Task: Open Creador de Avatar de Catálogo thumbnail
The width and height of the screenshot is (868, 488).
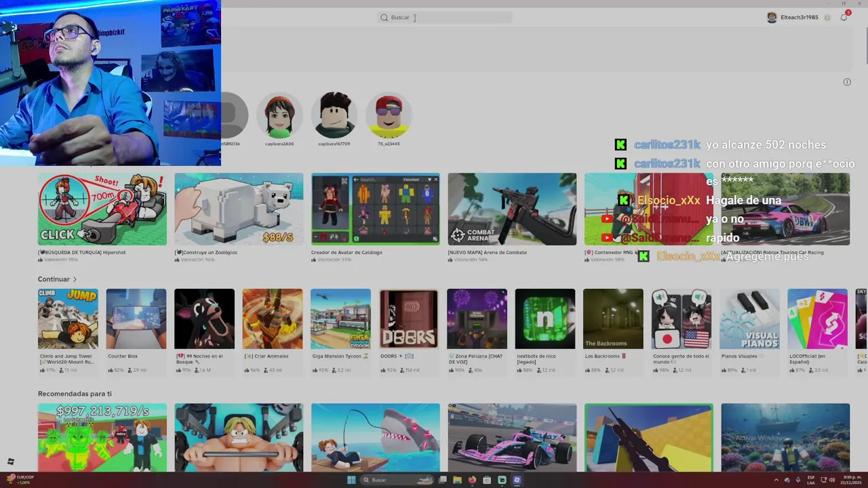Action: click(x=376, y=209)
